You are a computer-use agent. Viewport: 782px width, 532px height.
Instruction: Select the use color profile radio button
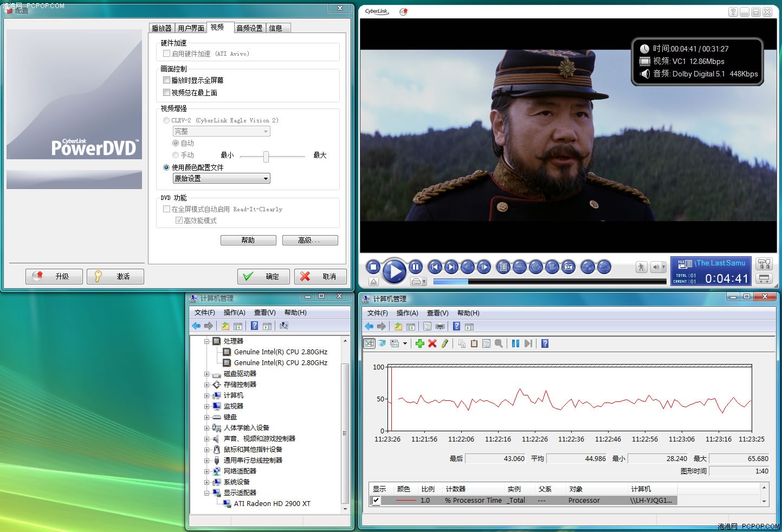click(x=166, y=167)
